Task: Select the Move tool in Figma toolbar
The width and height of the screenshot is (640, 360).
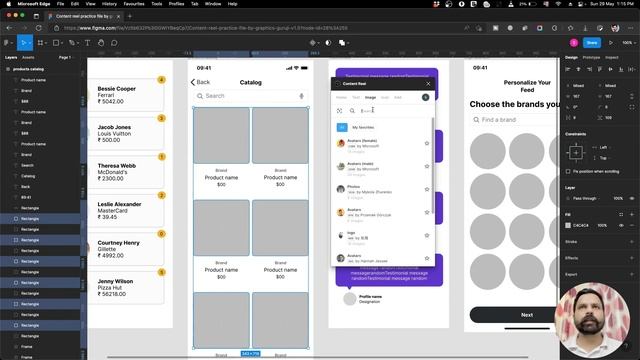Action: [23, 43]
